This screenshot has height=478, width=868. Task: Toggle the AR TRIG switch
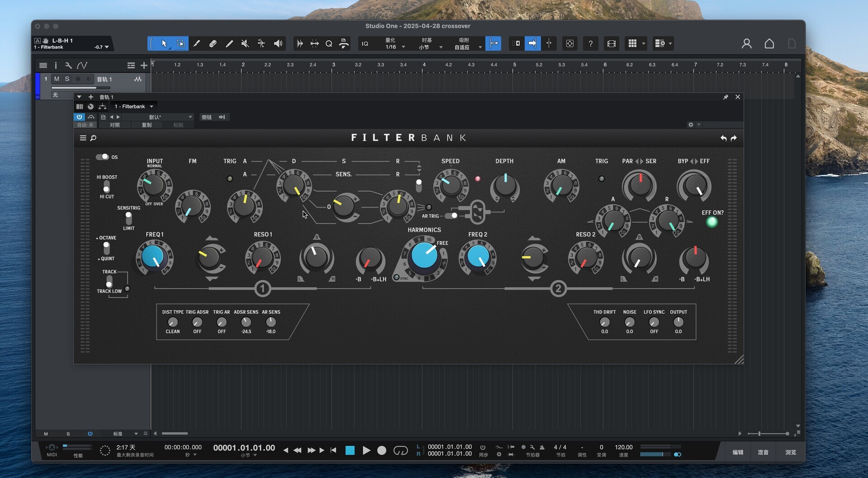451,216
